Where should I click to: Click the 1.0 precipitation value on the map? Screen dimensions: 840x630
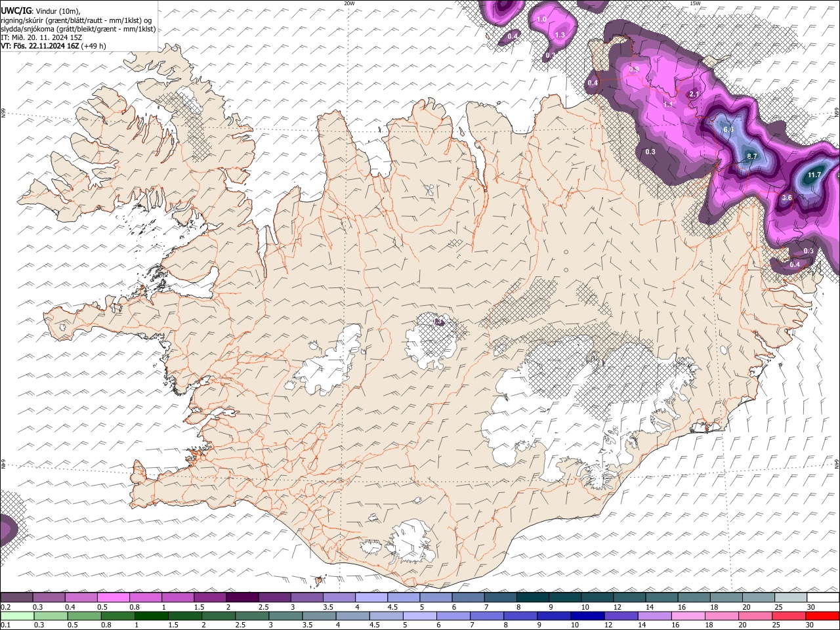[541, 20]
